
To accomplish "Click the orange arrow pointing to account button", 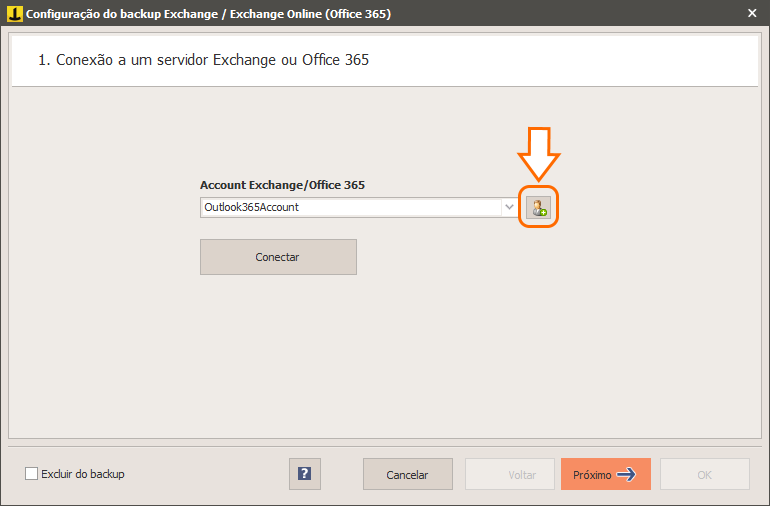I will click(539, 154).
